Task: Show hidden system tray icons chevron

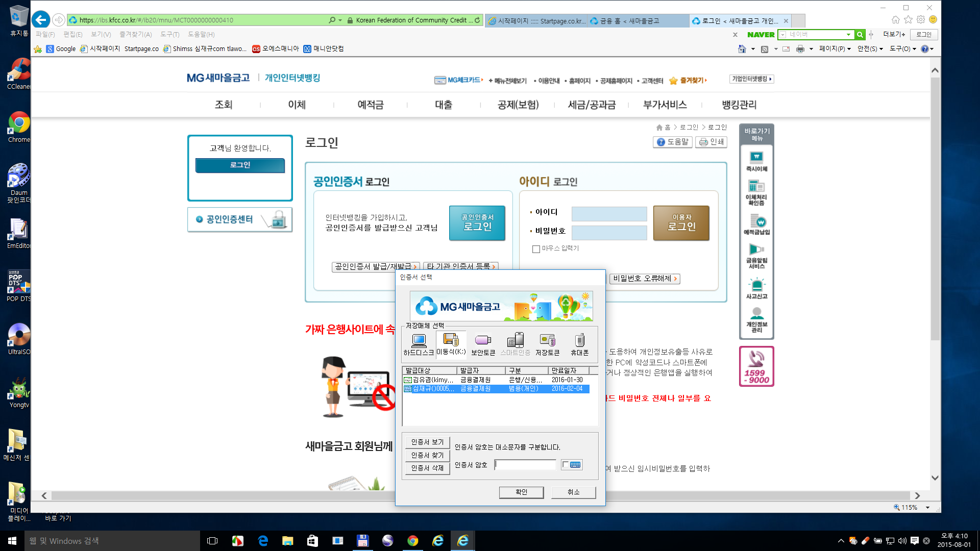Action: 841,541
